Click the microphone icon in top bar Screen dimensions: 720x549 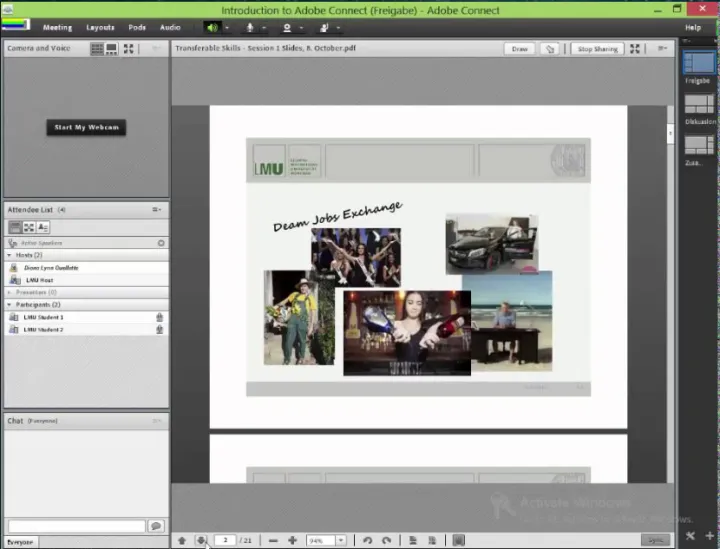point(249,27)
